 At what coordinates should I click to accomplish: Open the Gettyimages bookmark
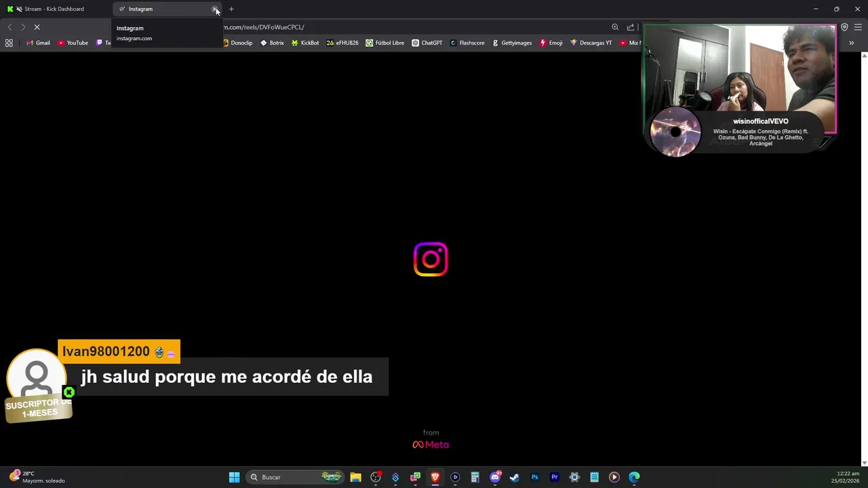pos(512,43)
